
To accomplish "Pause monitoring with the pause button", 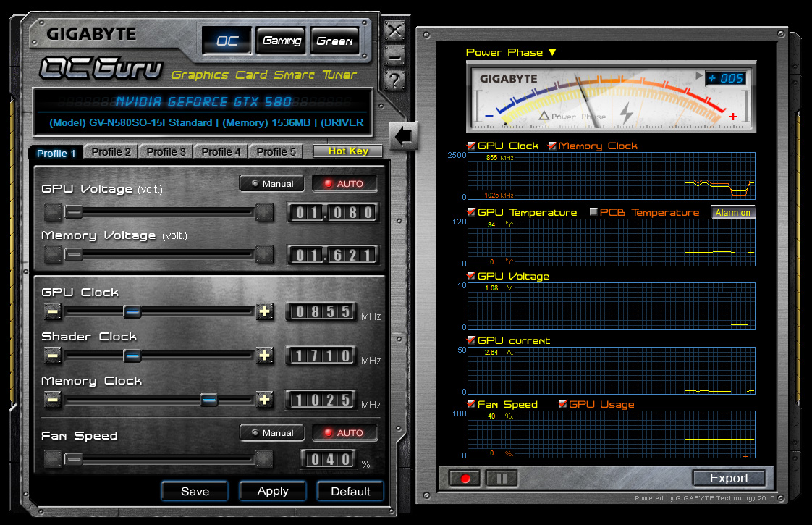I will [x=502, y=479].
